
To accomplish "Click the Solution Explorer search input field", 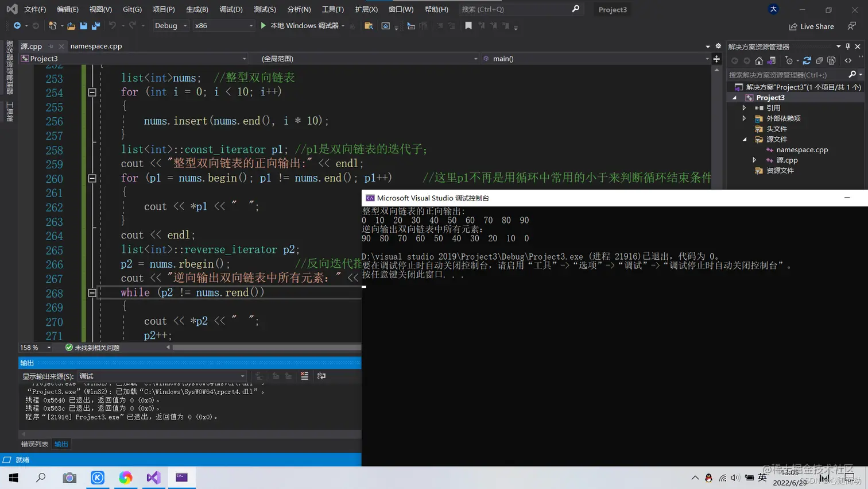I will coord(786,75).
